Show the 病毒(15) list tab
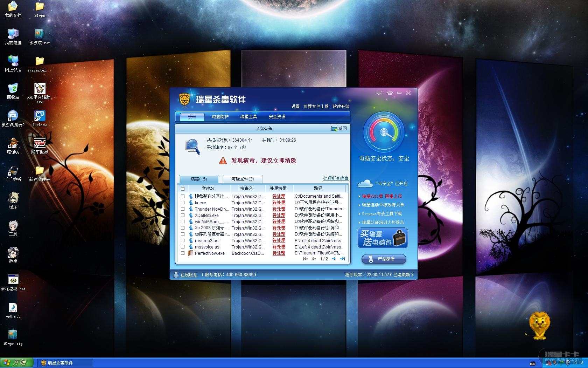The width and height of the screenshot is (588, 368). point(199,179)
